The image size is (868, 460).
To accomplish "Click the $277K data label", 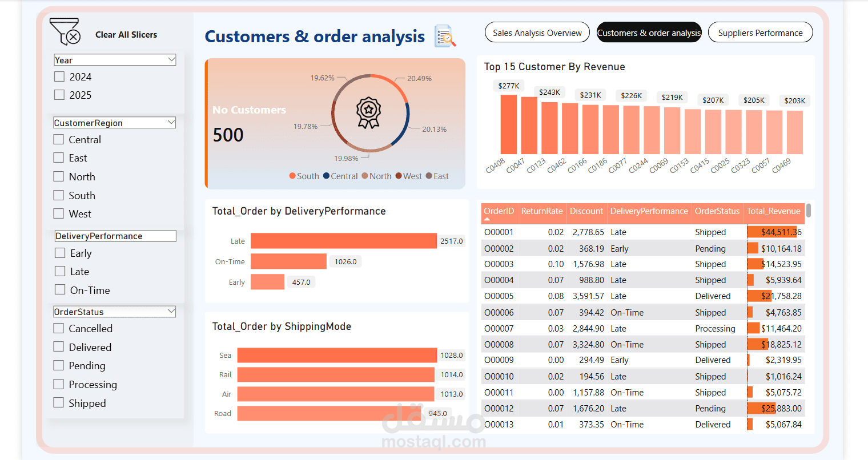I will coord(508,86).
